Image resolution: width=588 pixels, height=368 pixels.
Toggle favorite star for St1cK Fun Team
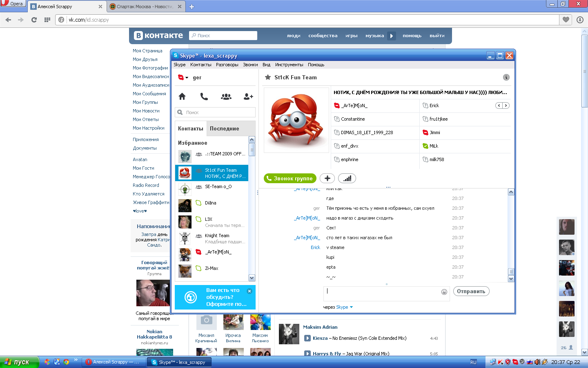pos(268,77)
